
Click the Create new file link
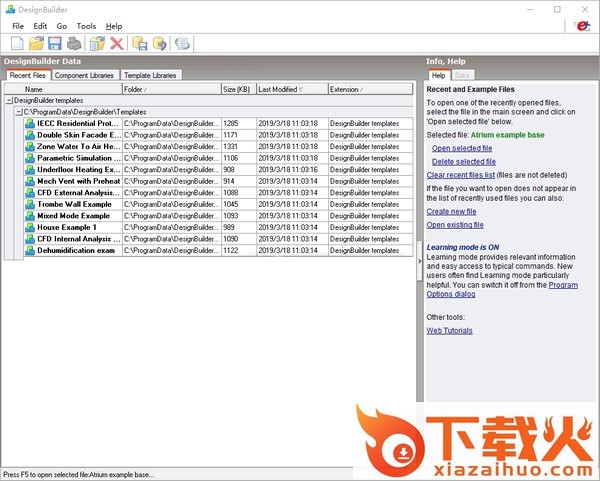point(451,212)
